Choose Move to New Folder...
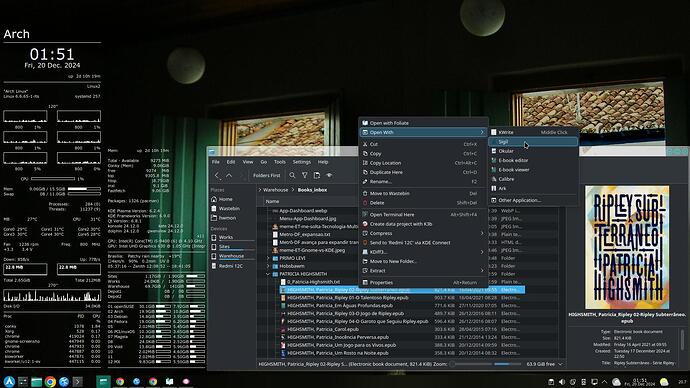This screenshot has width=690, height=388. pyautogui.click(x=423, y=261)
